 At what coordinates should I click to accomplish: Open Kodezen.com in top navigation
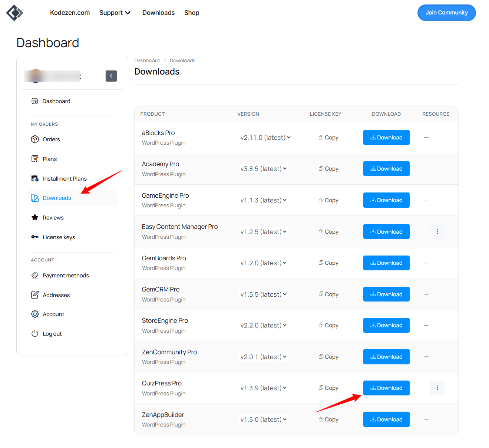(70, 13)
